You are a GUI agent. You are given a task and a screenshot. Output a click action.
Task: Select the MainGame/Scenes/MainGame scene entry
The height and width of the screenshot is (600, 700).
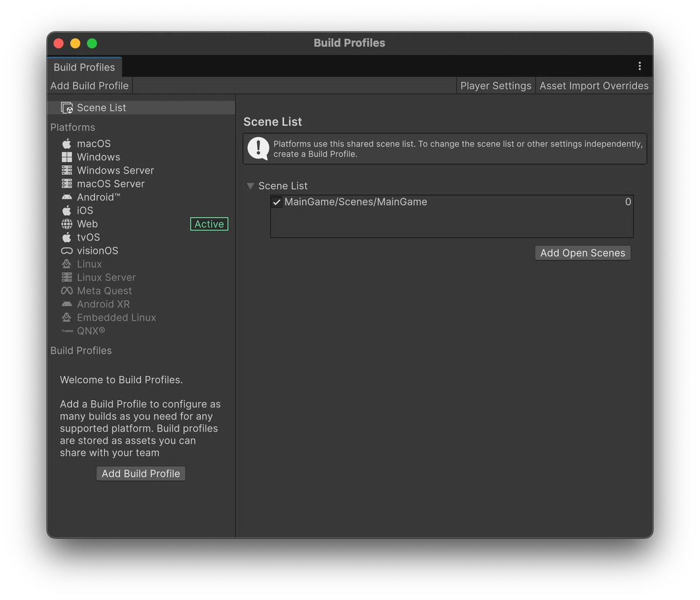click(x=452, y=202)
